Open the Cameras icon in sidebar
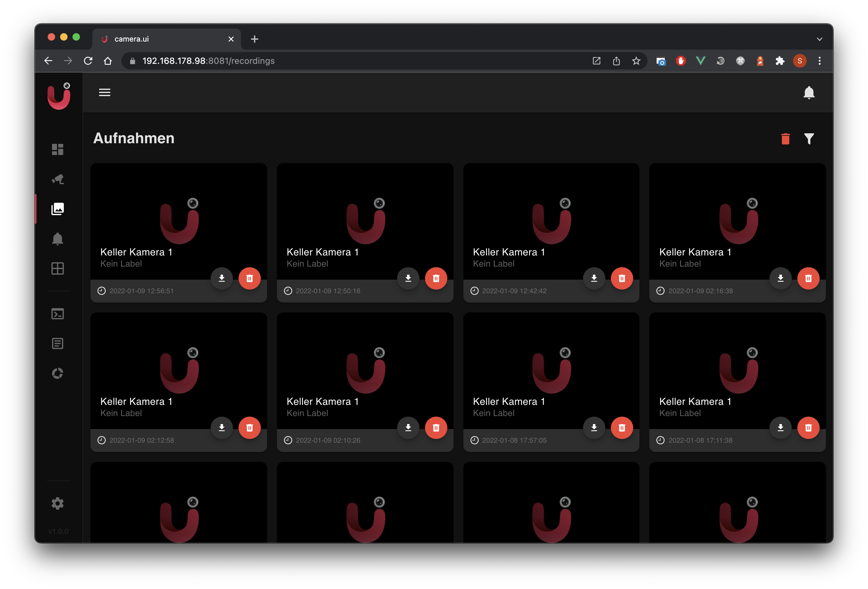This screenshot has height=589, width=868. (x=58, y=179)
